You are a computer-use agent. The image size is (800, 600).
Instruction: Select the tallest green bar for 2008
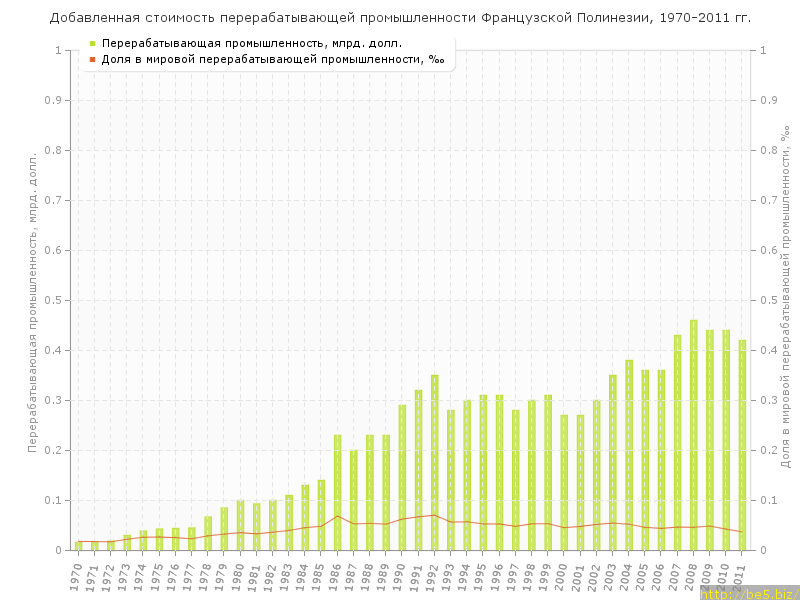693,435
